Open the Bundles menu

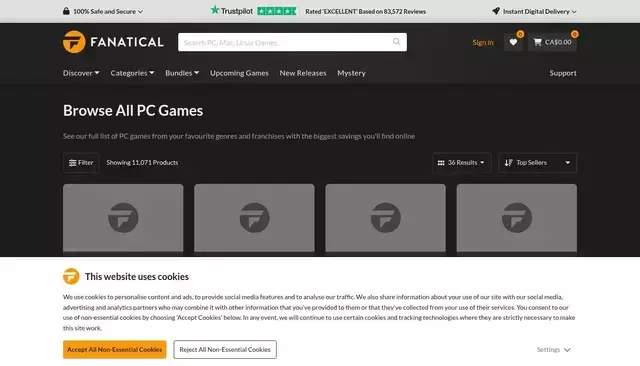182,73
